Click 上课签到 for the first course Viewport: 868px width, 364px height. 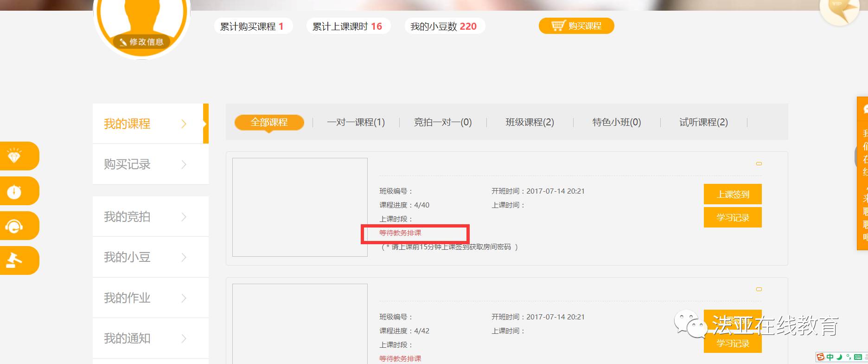coord(733,194)
